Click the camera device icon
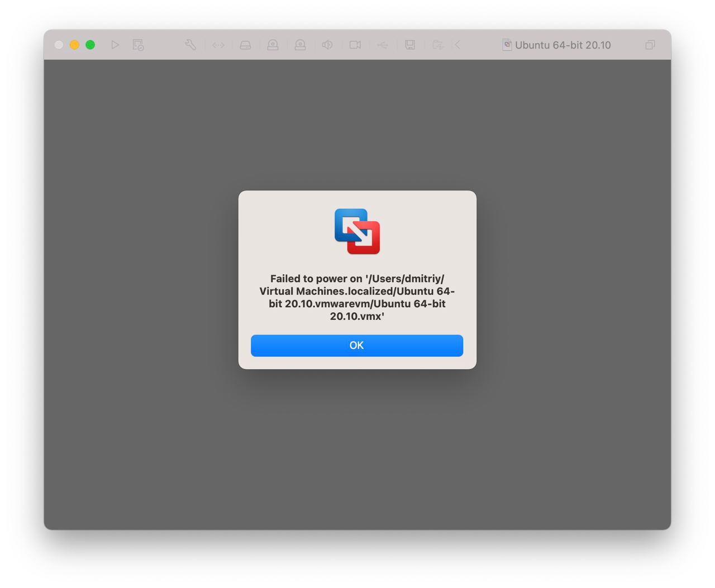715x588 pixels. [355, 45]
